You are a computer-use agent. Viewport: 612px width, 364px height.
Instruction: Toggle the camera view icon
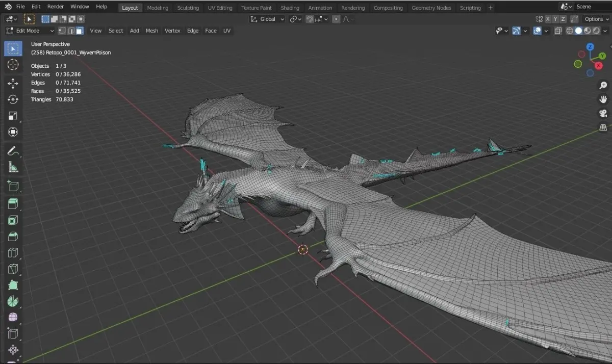tap(603, 113)
